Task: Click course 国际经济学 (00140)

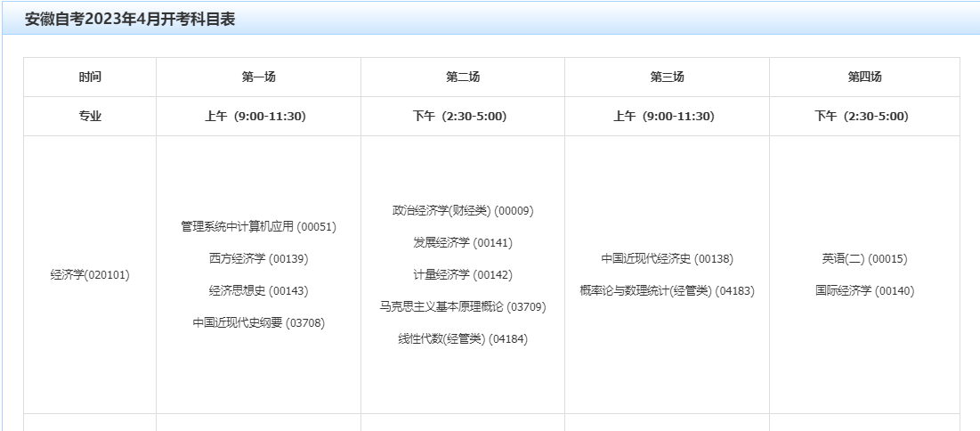Action: click(x=864, y=291)
